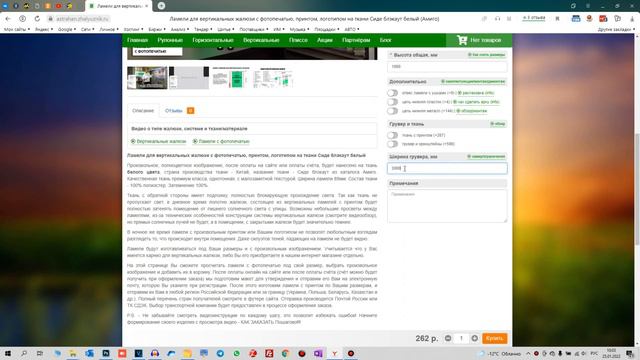
Task: Open Photoshop from the taskbar
Action: coord(106,353)
